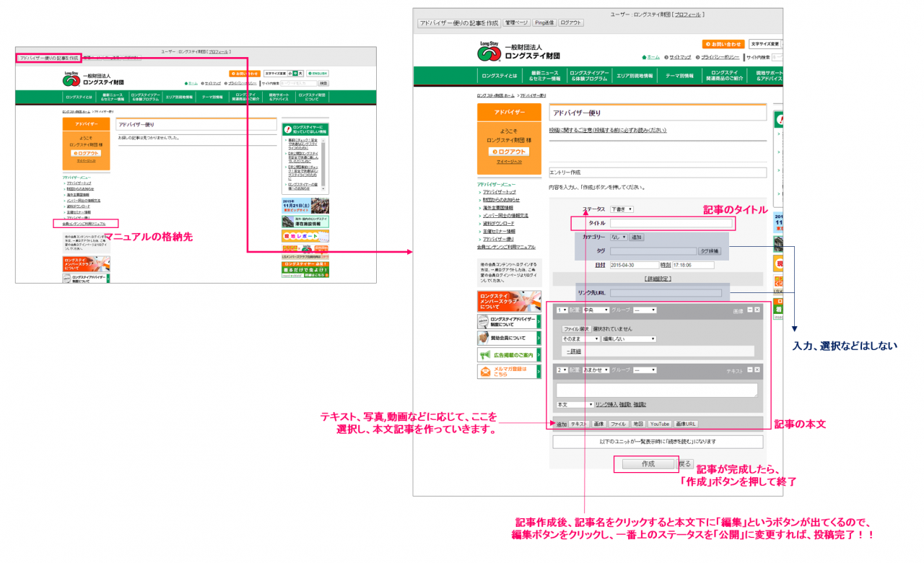The image size is (924, 563).
Task: Collapse unit 2 text block minus icon
Action: (x=749, y=370)
